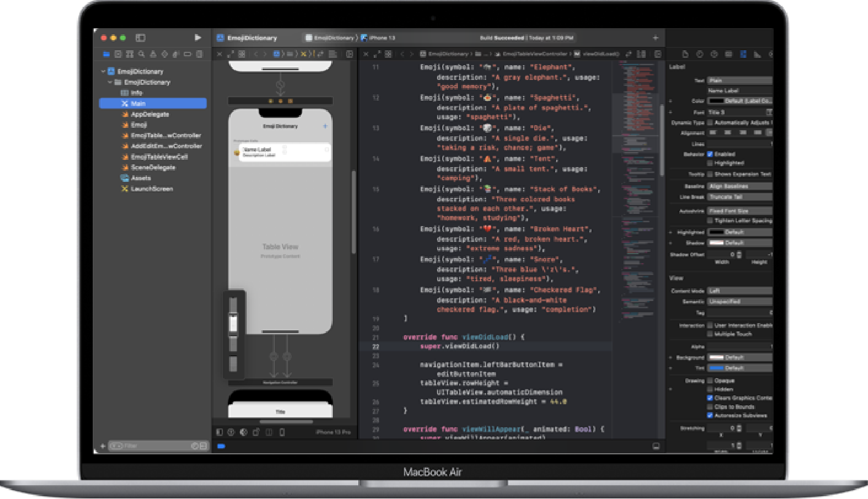Open the Find navigator magnifier icon
The height and width of the screenshot is (499, 868).
tap(141, 54)
